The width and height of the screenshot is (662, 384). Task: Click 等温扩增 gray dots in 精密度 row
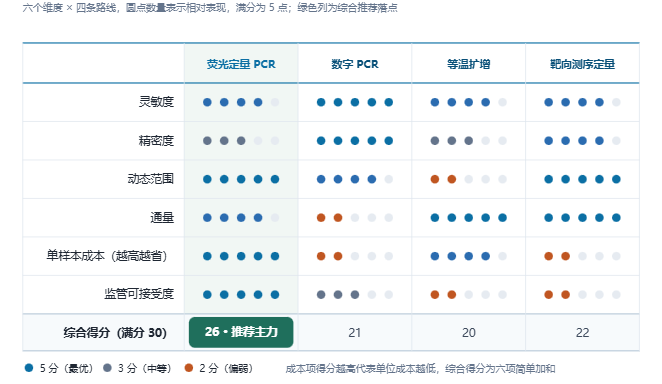click(x=452, y=141)
